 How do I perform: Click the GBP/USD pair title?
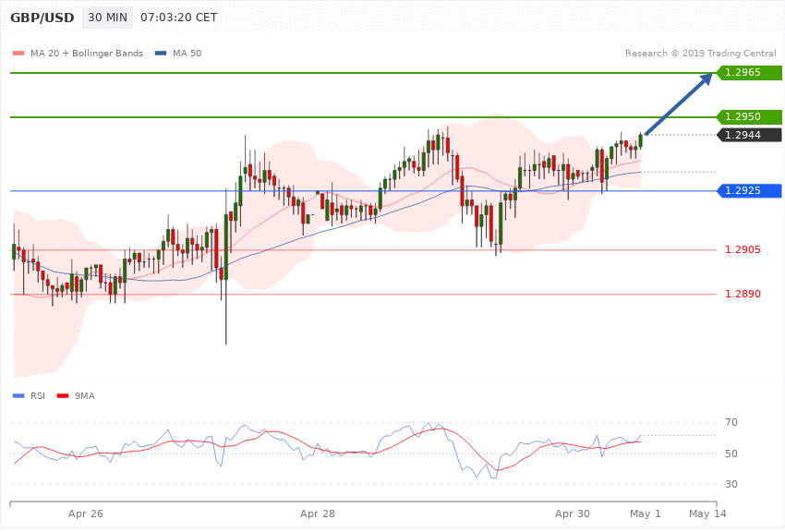(x=42, y=18)
